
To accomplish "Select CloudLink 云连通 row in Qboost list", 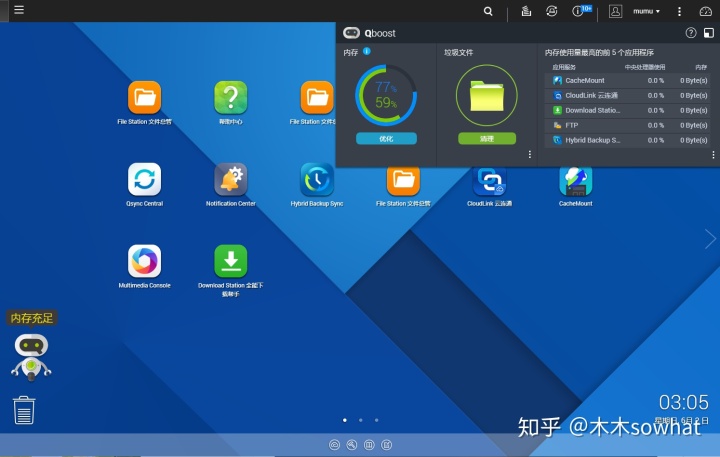I will click(x=627, y=96).
